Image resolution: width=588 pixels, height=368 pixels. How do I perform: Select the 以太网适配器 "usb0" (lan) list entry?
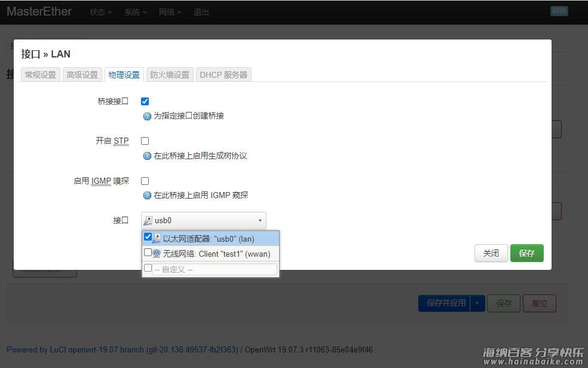click(x=211, y=239)
